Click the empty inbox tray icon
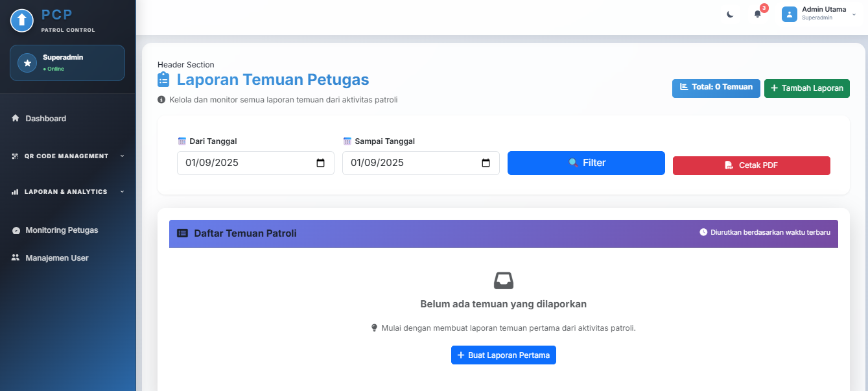Image resolution: width=868 pixels, height=391 pixels. [504, 281]
